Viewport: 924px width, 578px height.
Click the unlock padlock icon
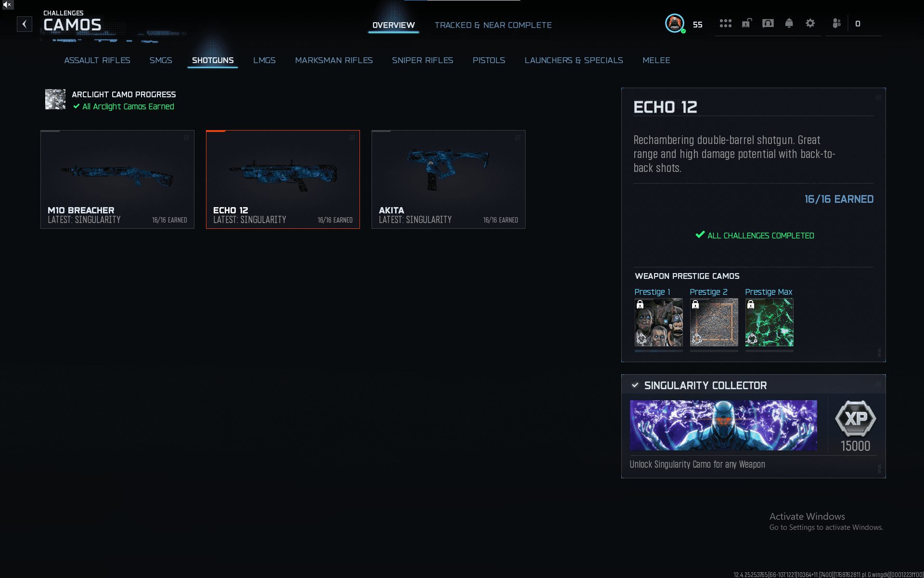(x=746, y=23)
